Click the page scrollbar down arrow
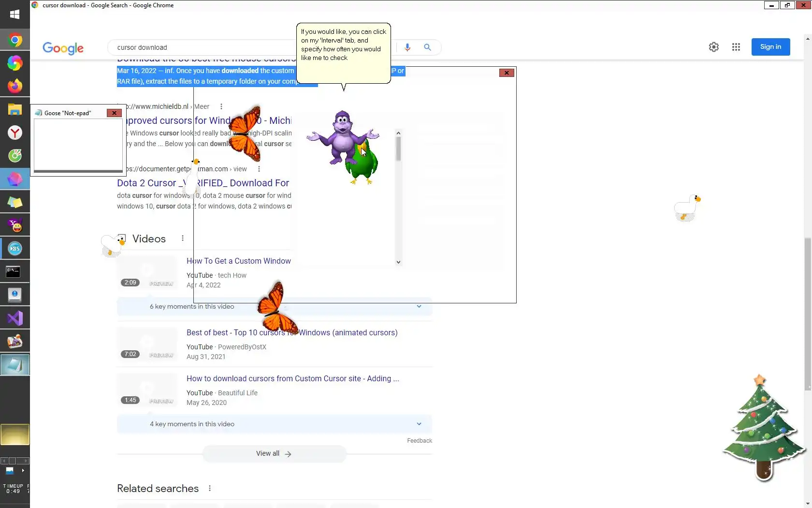812x508 pixels. click(808, 504)
